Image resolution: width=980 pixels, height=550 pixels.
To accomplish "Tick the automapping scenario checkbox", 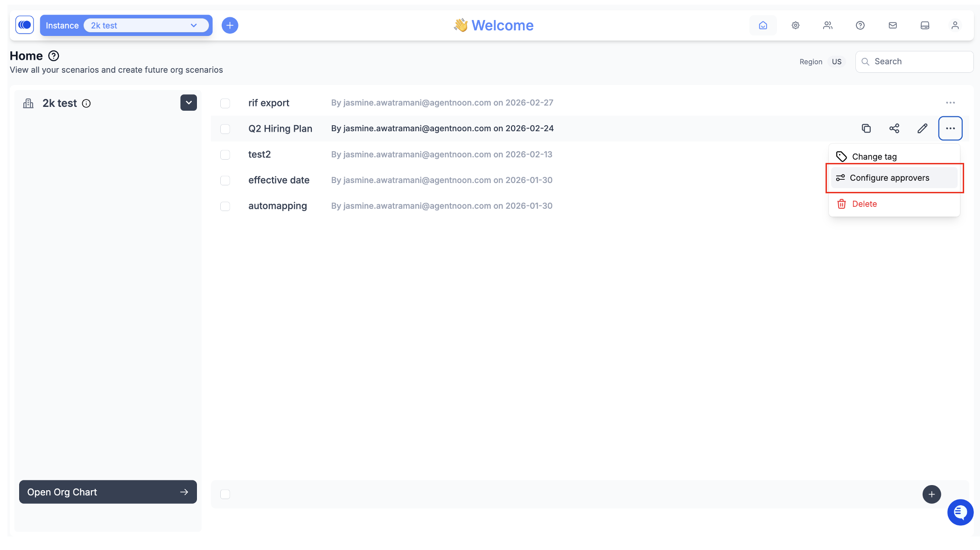I will 225,206.
